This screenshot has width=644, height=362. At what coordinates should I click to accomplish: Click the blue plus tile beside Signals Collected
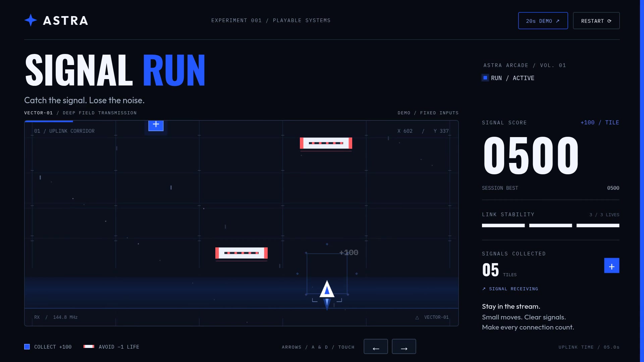[x=611, y=266]
